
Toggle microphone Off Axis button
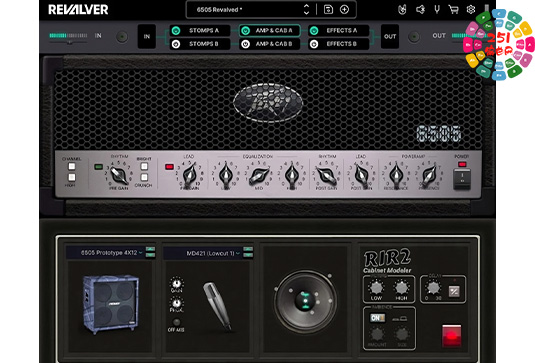pyautogui.click(x=176, y=322)
